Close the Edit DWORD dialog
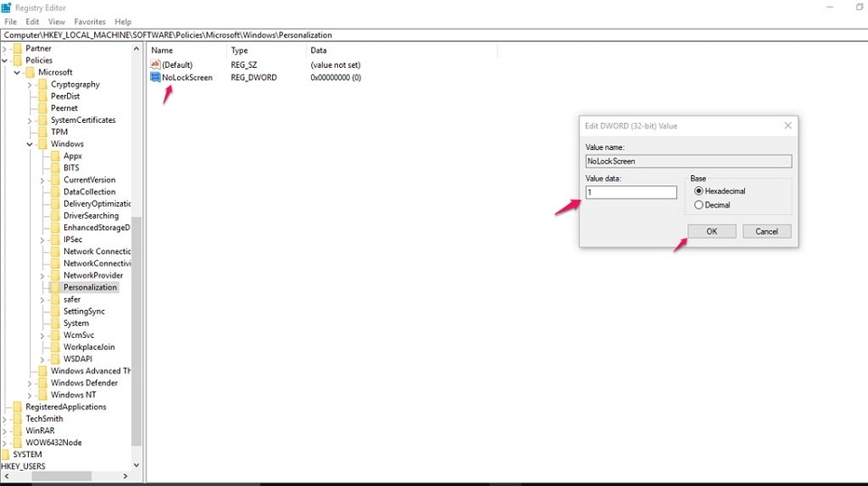 click(788, 126)
